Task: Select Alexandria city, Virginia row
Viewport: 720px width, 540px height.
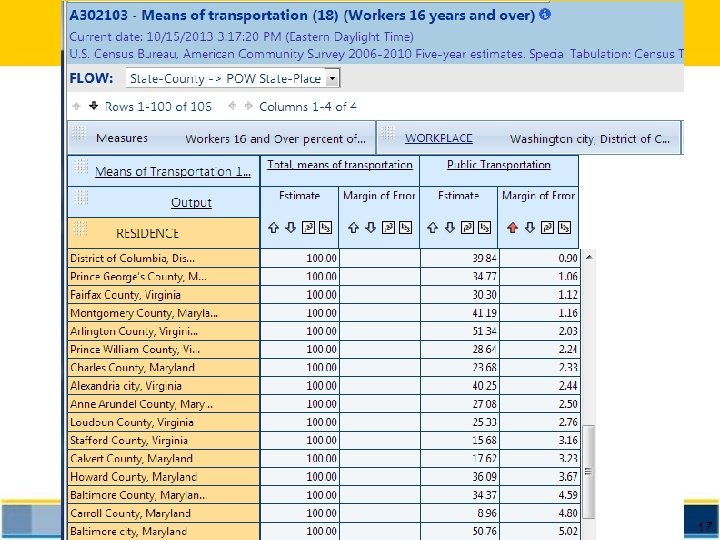Action: [x=163, y=386]
